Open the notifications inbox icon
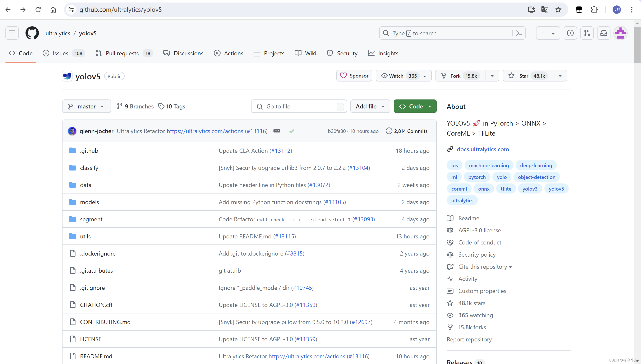Image resolution: width=641 pixels, height=364 pixels. (x=604, y=33)
